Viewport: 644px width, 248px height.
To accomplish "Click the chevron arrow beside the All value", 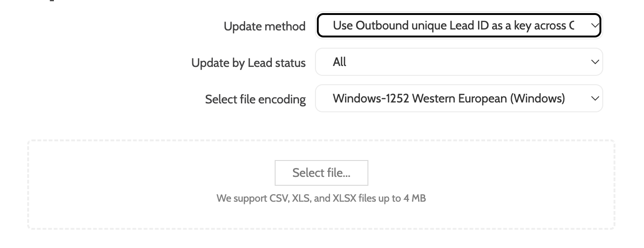I will (595, 62).
